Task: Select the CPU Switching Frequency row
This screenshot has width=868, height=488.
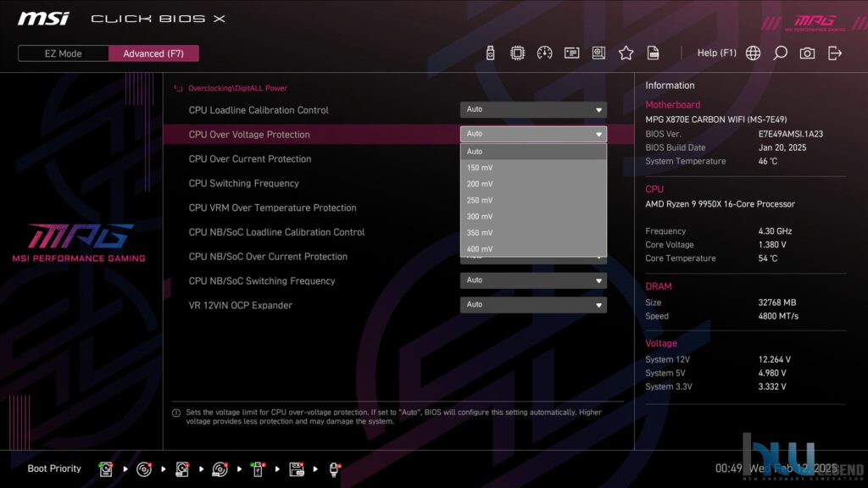Action: click(x=243, y=183)
